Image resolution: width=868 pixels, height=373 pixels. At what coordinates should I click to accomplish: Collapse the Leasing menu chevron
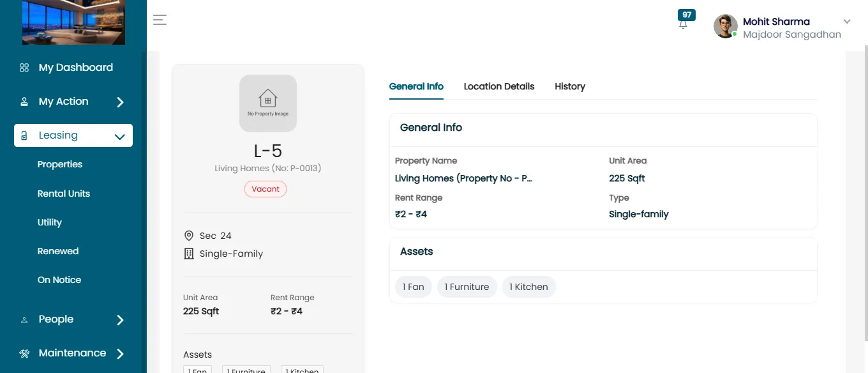[x=119, y=136]
